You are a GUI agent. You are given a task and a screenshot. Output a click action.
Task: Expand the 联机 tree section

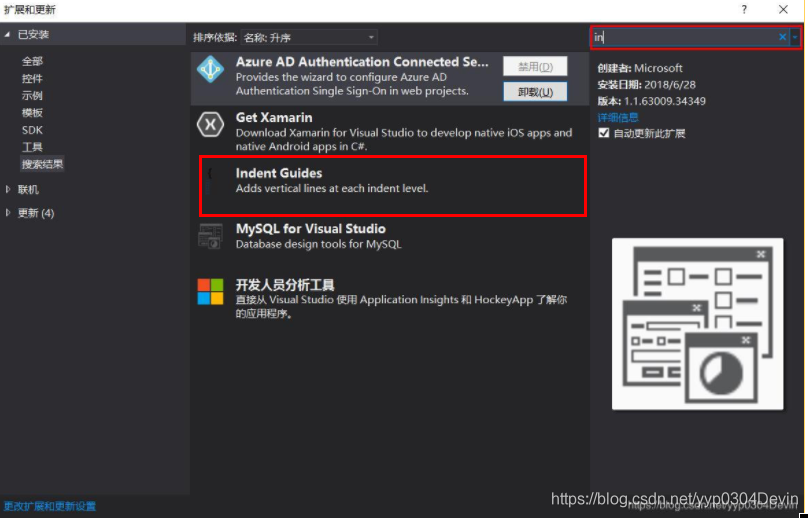(8, 190)
